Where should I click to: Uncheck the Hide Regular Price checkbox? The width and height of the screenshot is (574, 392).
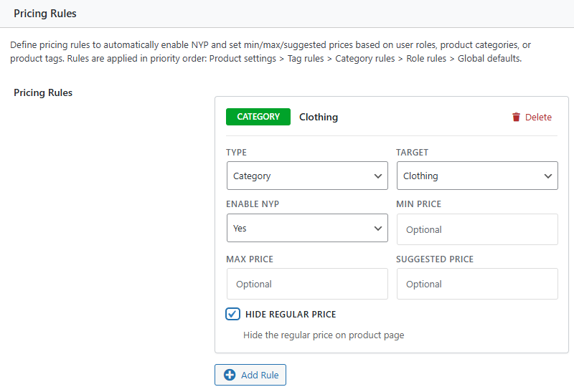coord(232,314)
